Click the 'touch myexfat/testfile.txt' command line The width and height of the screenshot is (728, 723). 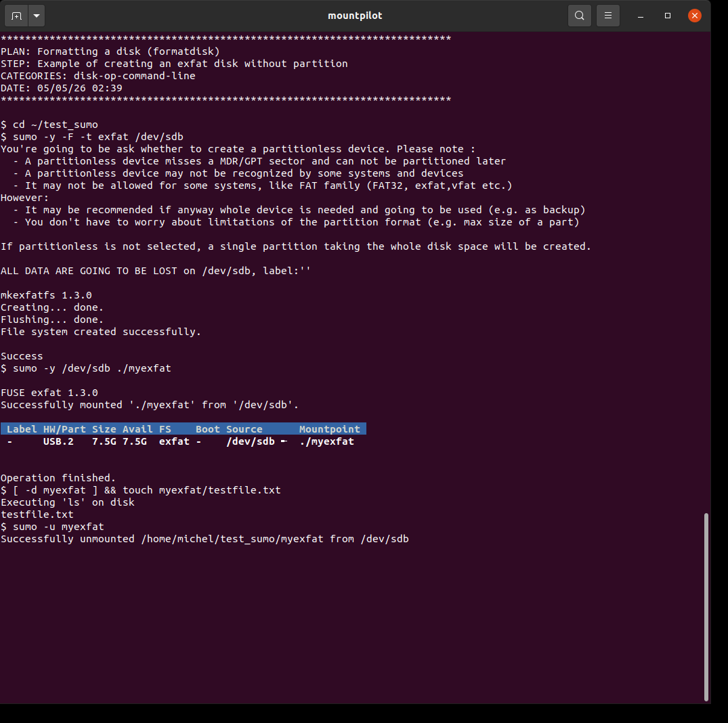(141, 490)
